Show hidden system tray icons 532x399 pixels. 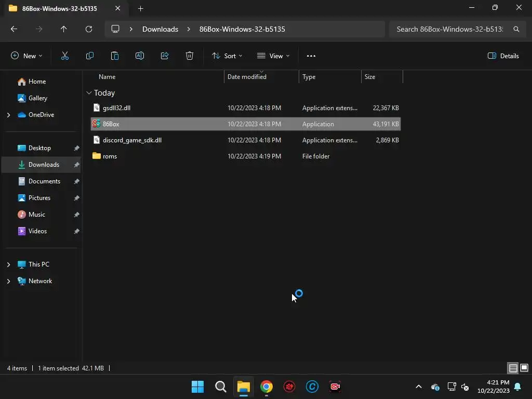point(419,387)
